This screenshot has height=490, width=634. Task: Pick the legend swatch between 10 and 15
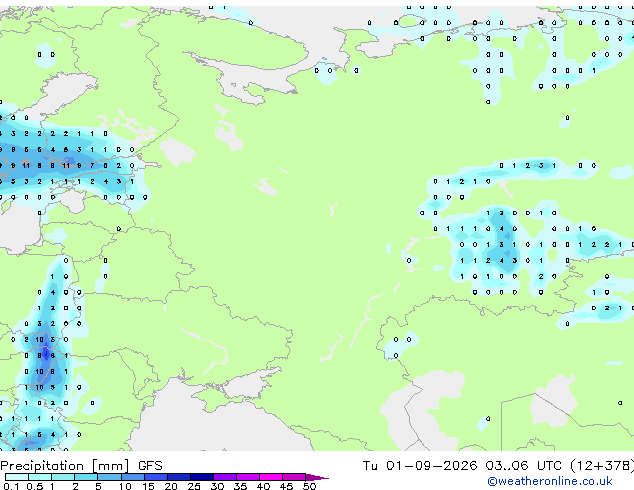pyautogui.click(x=133, y=477)
